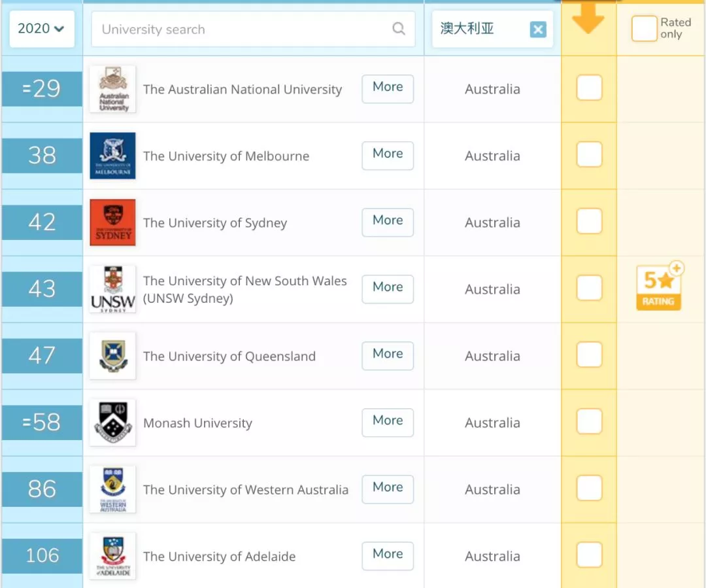Tick the compare checkbox for University of Sydney
This screenshot has width=706, height=588.
589,222
